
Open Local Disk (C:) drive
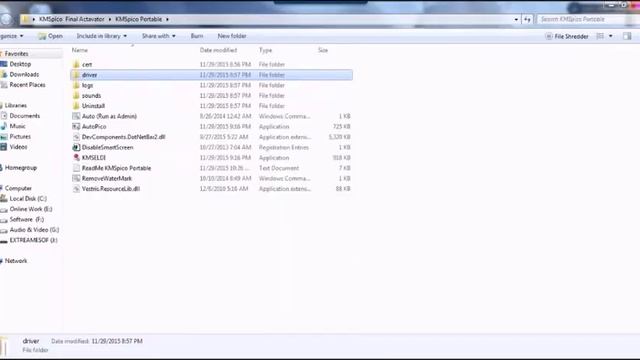[x=28, y=199]
